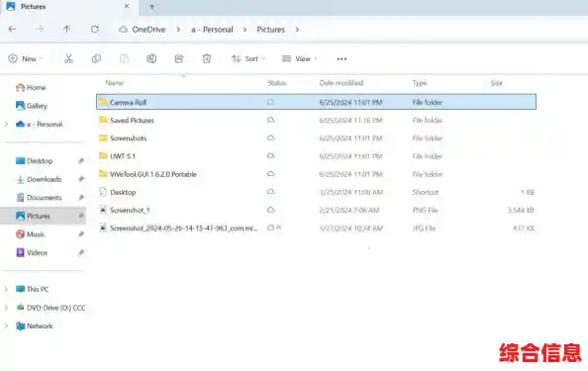Open Downloads in the navigation pane

pyautogui.click(x=39, y=179)
